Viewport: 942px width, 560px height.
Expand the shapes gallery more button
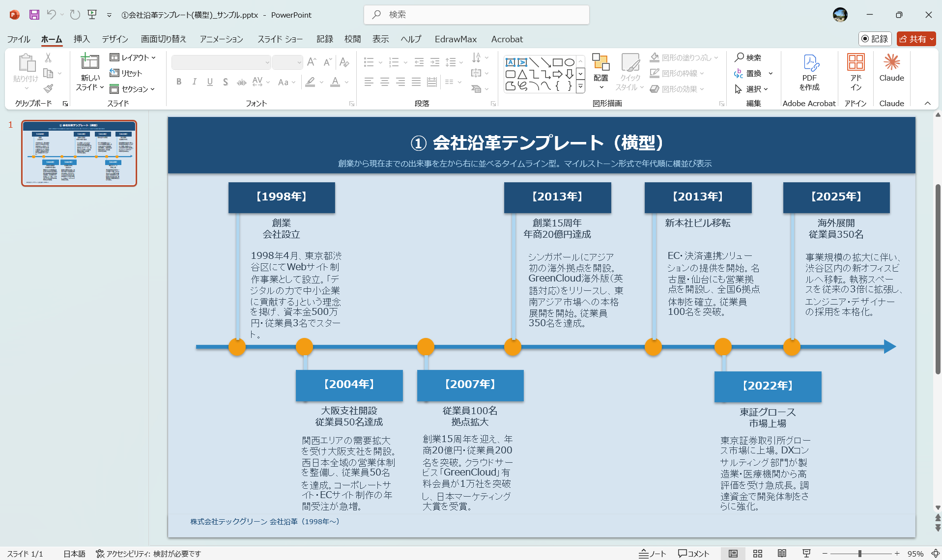580,87
